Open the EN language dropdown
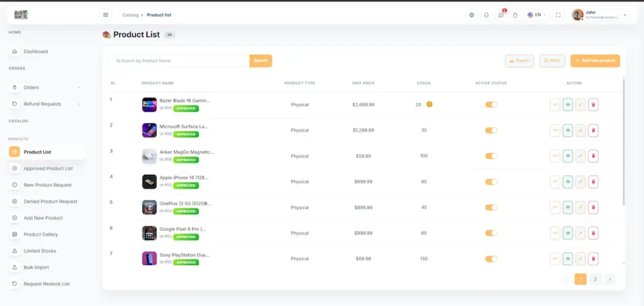Viewport: 644px width, 306px height. point(536,15)
